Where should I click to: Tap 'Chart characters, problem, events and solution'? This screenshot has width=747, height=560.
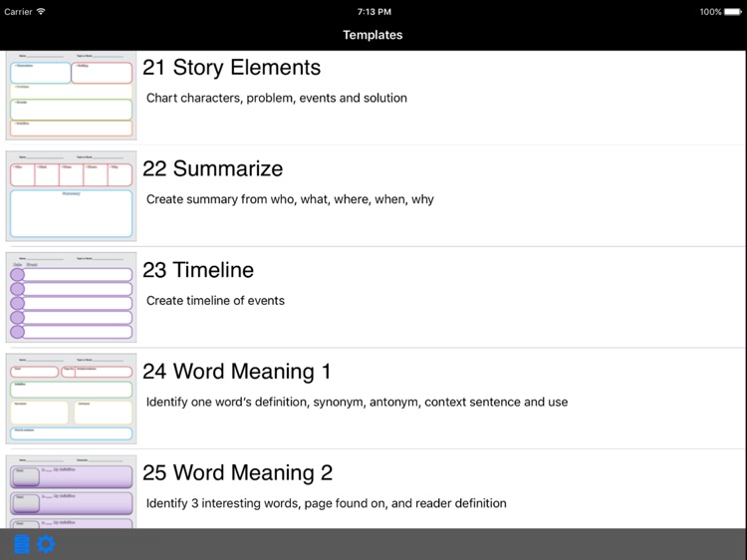tap(277, 99)
